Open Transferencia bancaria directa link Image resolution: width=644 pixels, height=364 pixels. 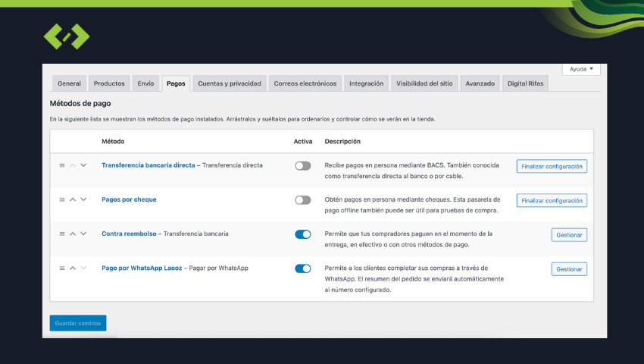148,165
